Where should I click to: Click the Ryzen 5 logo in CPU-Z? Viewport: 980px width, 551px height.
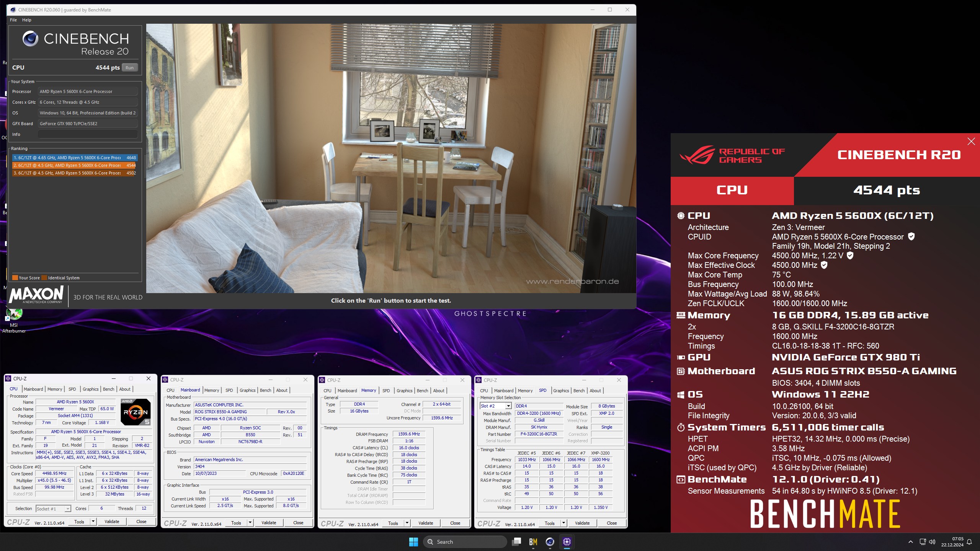point(136,412)
